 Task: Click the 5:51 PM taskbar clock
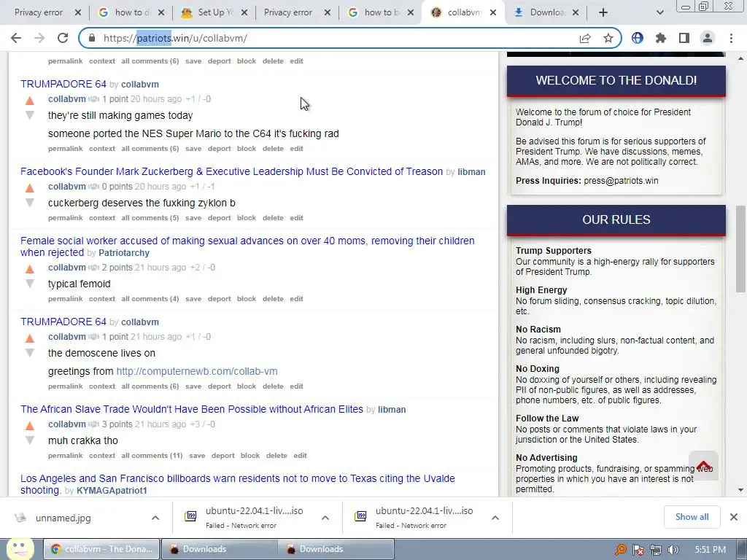(x=710, y=550)
